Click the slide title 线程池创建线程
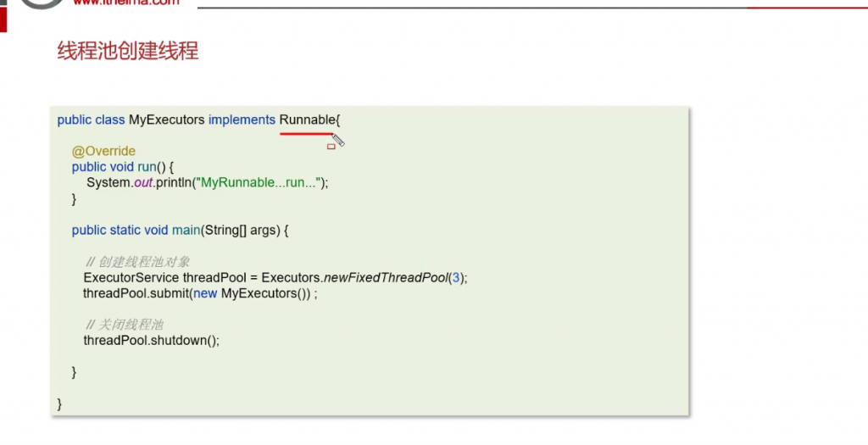 pos(128,51)
